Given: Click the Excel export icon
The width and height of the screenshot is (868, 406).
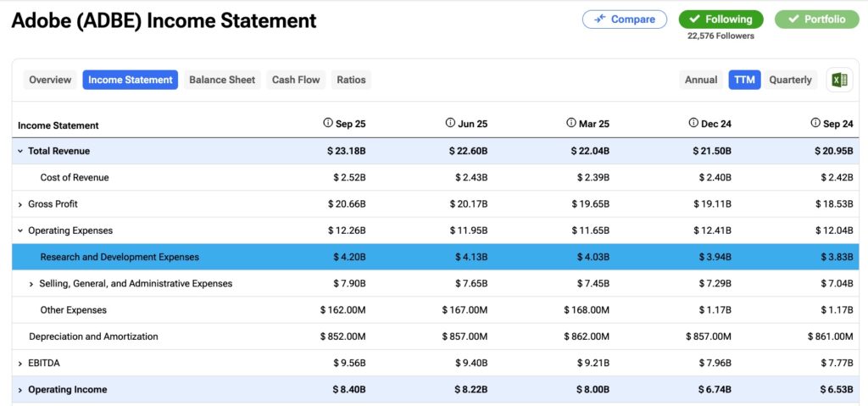Looking at the screenshot, I should [x=839, y=80].
